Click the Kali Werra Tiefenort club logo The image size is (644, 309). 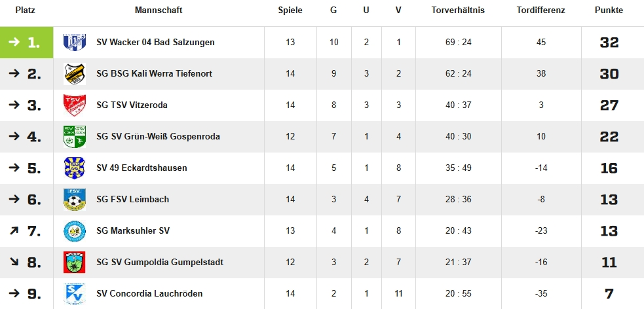pyautogui.click(x=74, y=74)
